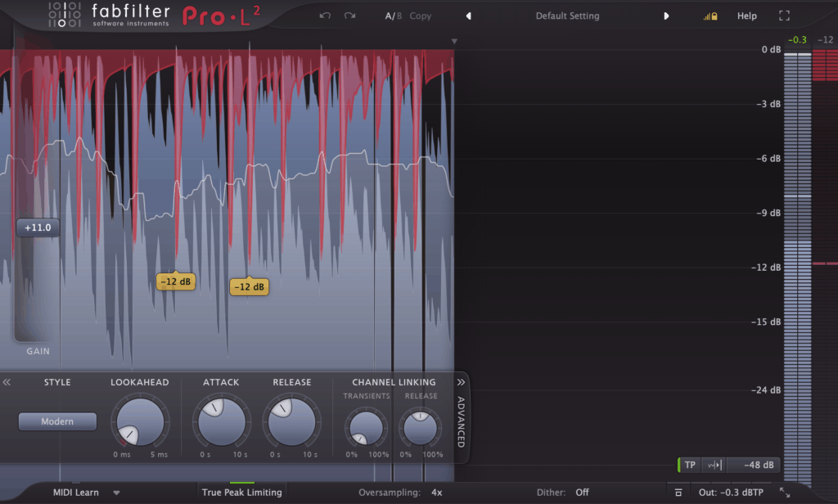The image size is (838, 504).
Task: Load the previous preset with left arrow
Action: coord(468,16)
